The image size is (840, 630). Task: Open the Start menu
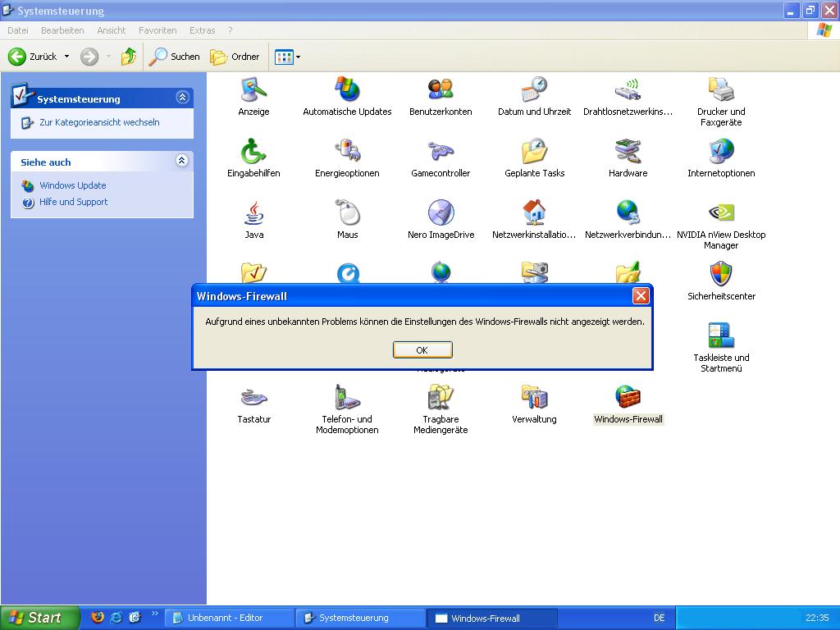coord(39,618)
